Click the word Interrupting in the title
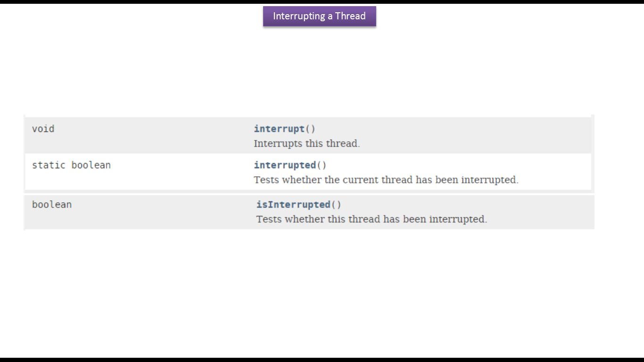The height and width of the screenshot is (362, 644). coord(299,16)
